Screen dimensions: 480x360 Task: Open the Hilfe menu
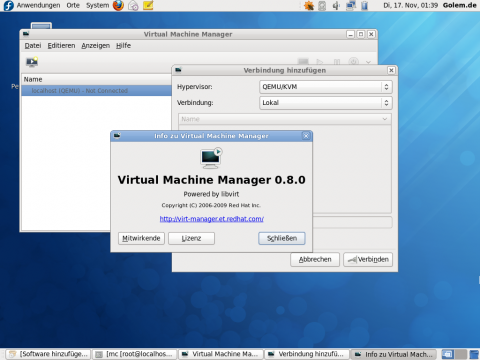pos(123,46)
